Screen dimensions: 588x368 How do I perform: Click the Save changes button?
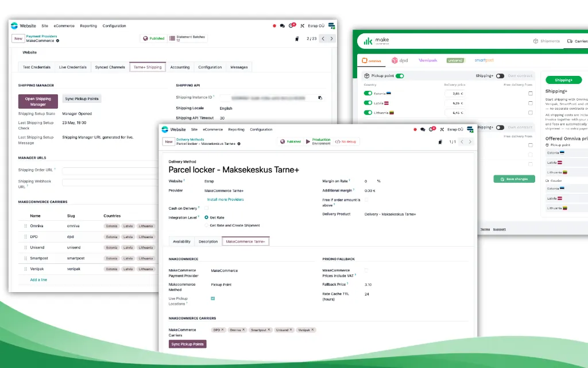click(x=514, y=179)
